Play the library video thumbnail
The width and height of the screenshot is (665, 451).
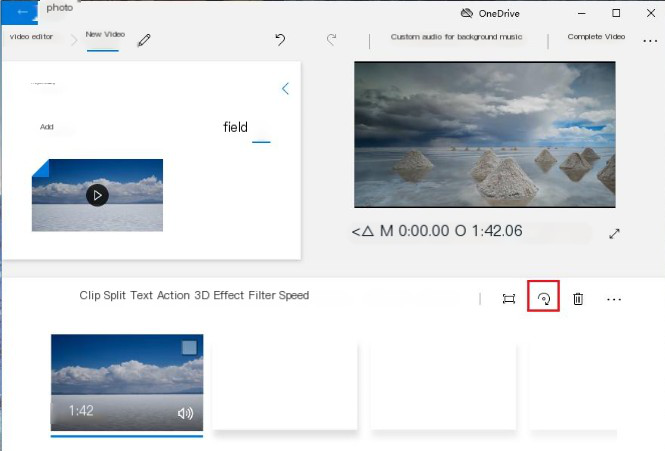pos(96,195)
